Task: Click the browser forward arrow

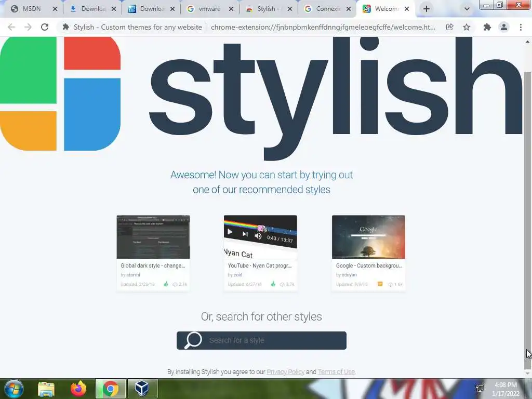Action: coord(28,27)
